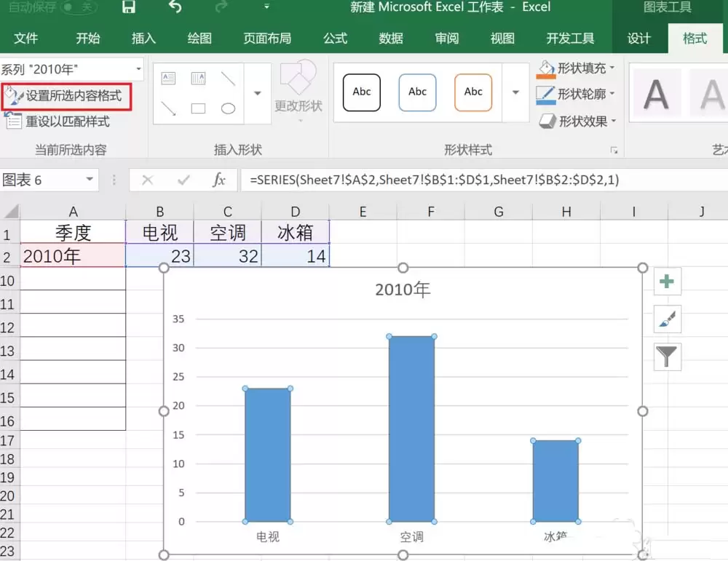Select the oval shape
The width and height of the screenshot is (728, 561).
pos(228,108)
